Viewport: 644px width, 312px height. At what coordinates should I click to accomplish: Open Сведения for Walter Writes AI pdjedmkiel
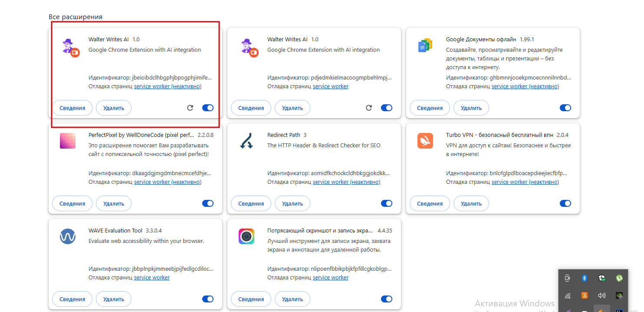(251, 108)
